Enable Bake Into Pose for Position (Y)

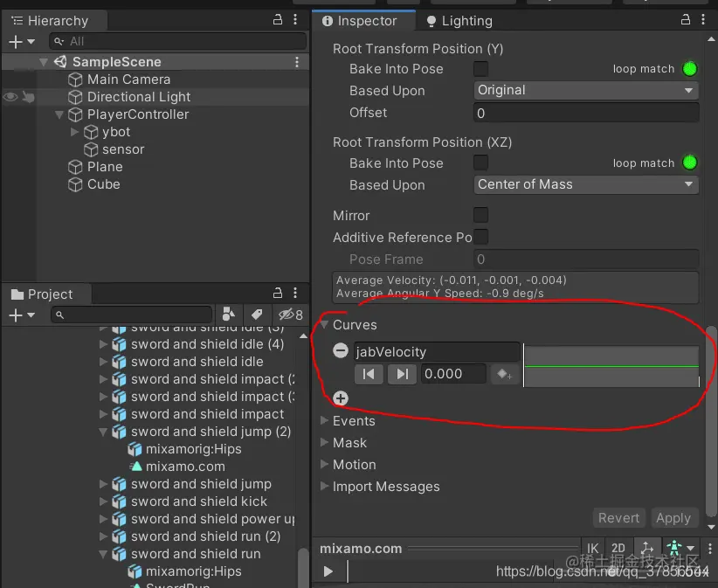pos(480,69)
